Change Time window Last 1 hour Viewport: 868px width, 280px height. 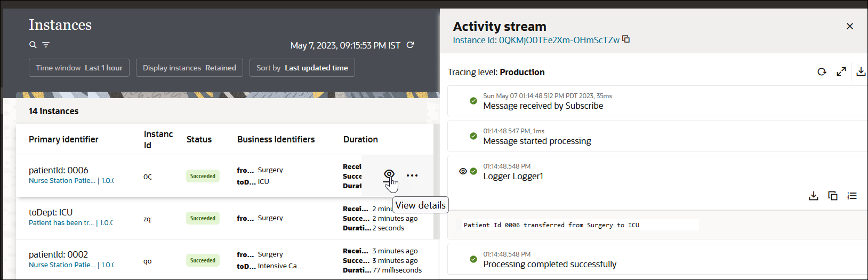[79, 68]
